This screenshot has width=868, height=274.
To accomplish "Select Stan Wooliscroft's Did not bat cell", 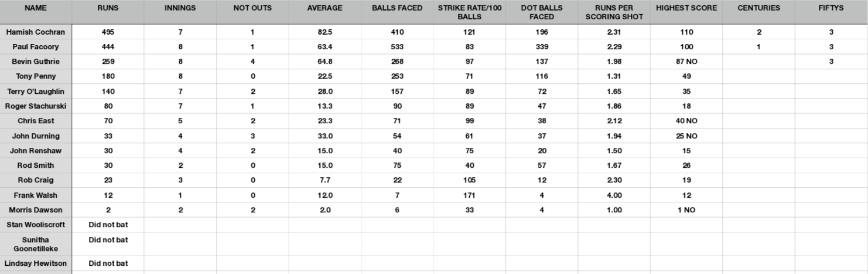I will pos(108,225).
